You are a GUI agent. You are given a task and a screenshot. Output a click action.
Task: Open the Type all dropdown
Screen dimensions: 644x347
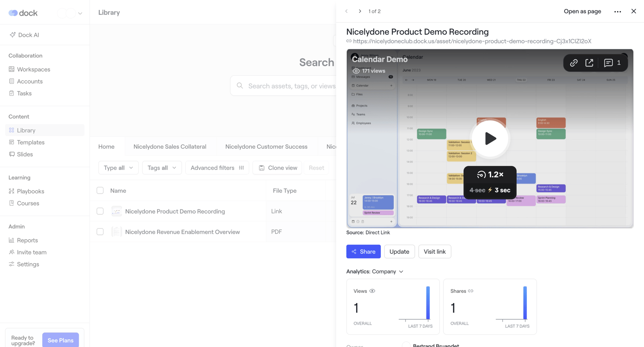coord(118,168)
